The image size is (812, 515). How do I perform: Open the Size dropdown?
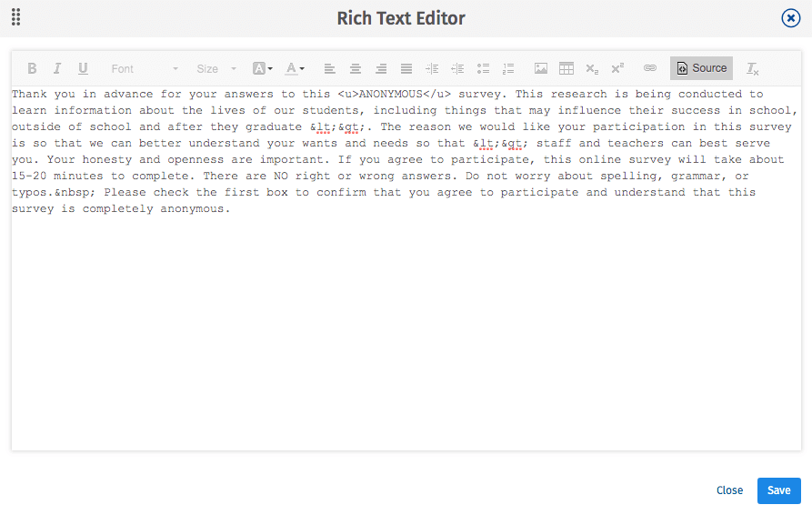[216, 68]
